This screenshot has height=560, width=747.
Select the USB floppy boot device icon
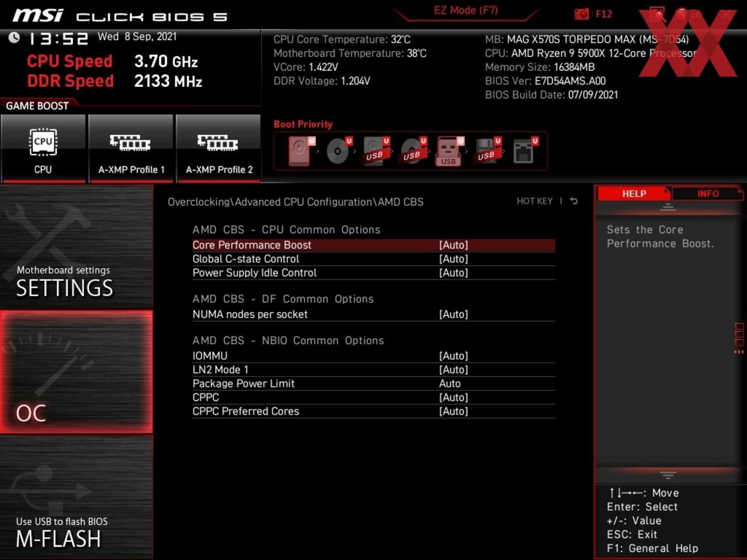pos(487,151)
